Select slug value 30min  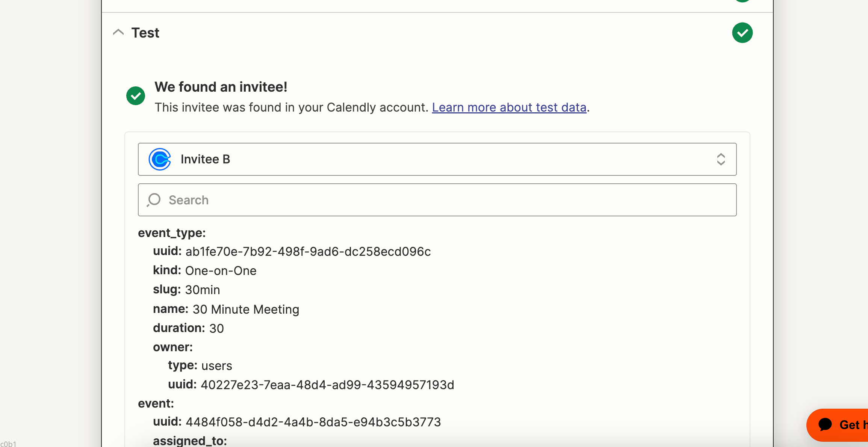tap(203, 290)
